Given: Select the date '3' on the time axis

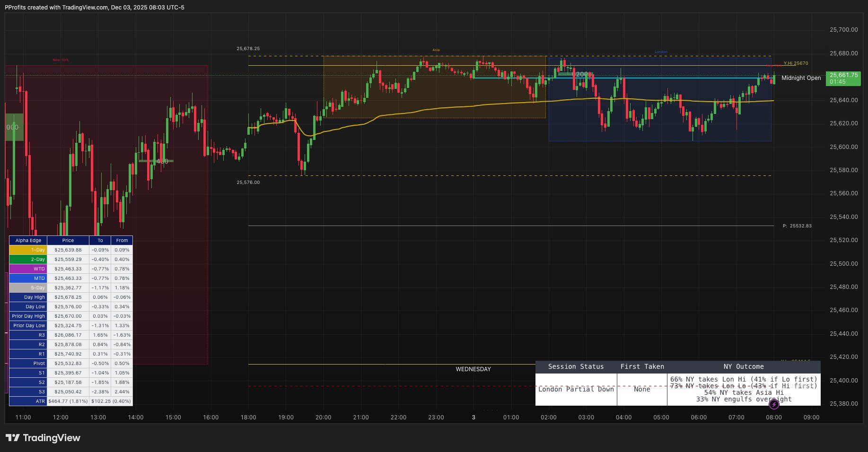Looking at the screenshot, I should pyautogui.click(x=473, y=417).
